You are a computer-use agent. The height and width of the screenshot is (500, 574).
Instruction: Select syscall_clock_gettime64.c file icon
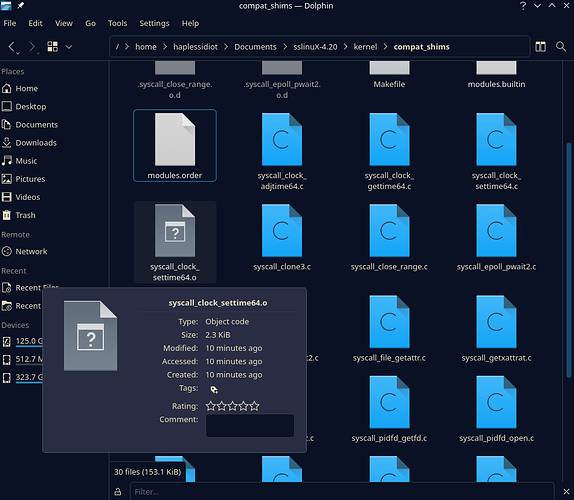pos(389,139)
